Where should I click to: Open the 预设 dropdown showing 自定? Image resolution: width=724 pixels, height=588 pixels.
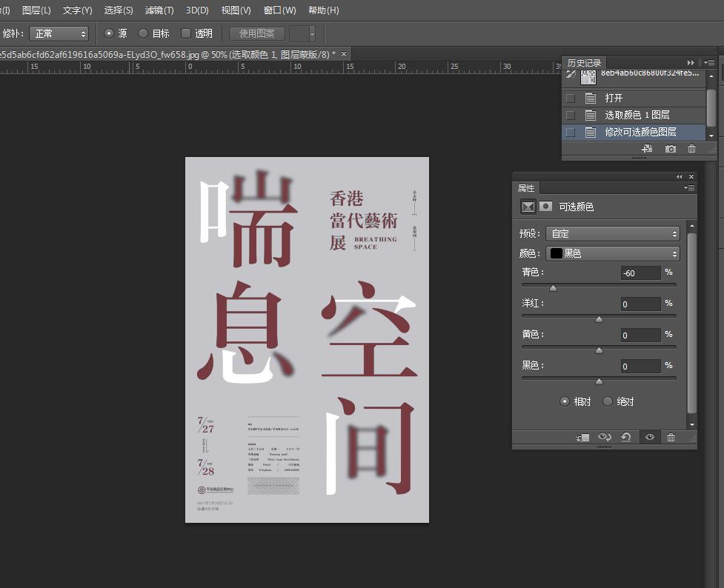click(x=612, y=233)
